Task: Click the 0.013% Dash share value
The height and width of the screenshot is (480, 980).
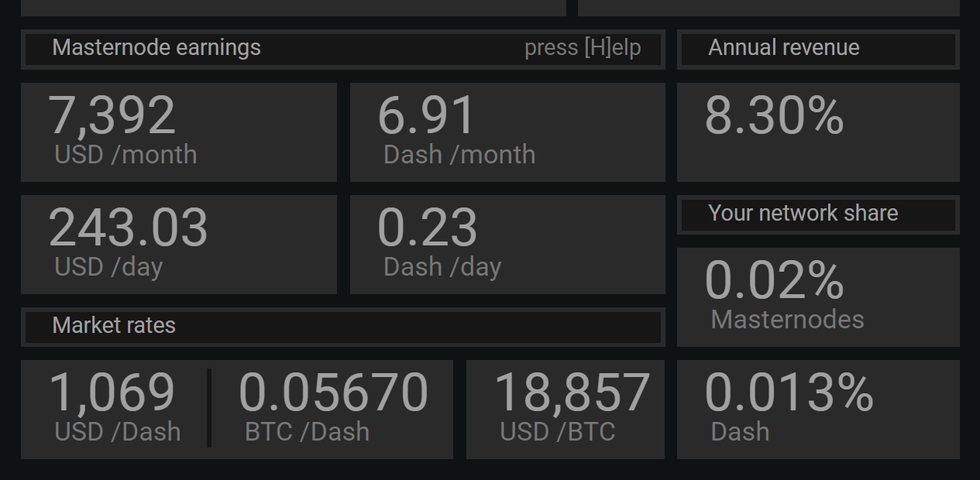Action: pyautogui.click(x=789, y=393)
